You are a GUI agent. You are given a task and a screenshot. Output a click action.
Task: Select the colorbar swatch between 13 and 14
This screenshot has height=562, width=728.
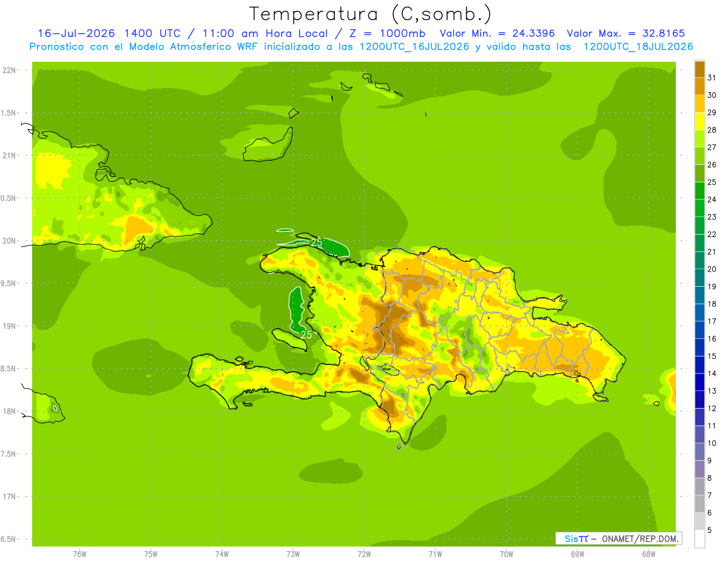coord(699,382)
